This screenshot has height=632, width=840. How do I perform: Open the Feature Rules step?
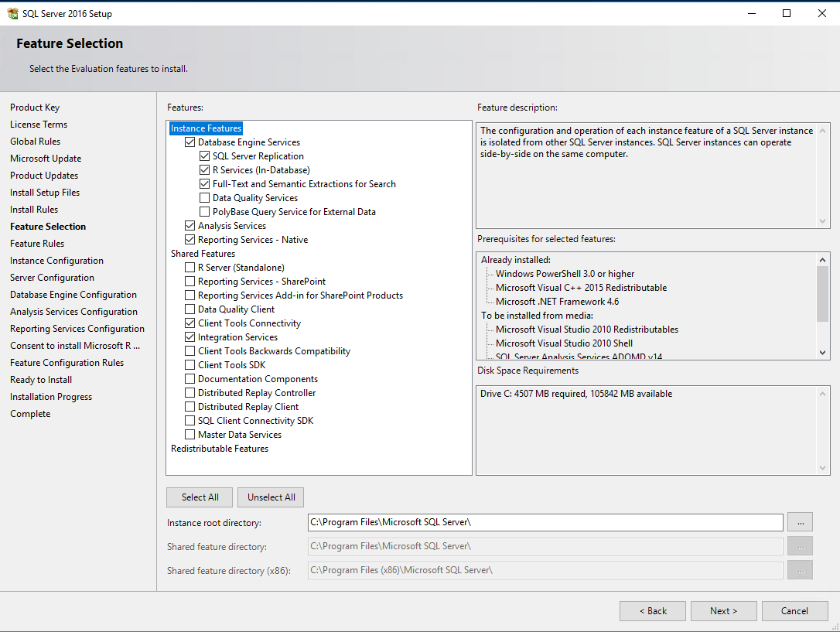tap(37, 244)
